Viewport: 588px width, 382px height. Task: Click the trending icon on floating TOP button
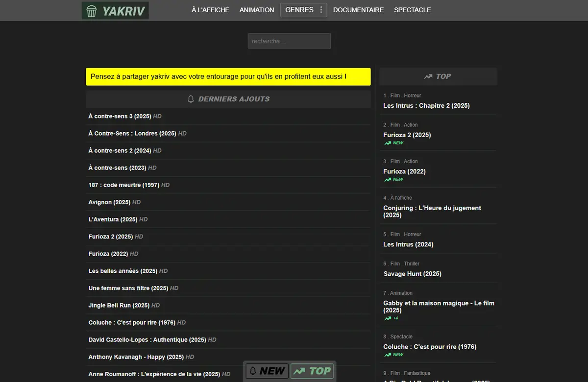click(299, 371)
